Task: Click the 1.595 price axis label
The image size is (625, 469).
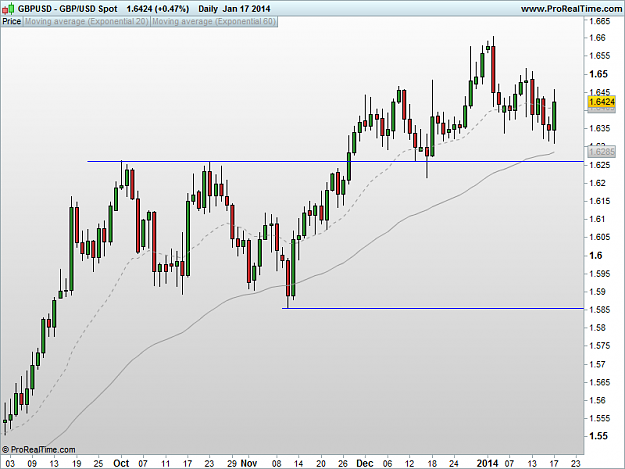Action: [x=600, y=274]
